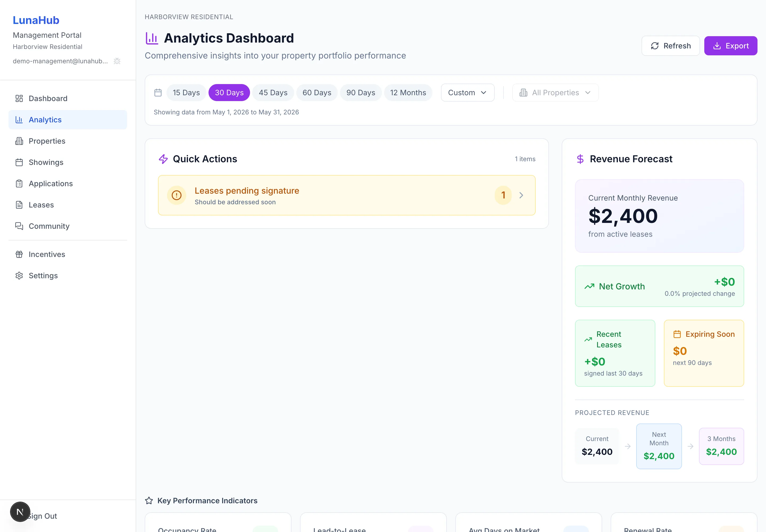766x532 pixels.
Task: Click the Dashboard grid icon in sidebar
Action: coord(19,98)
